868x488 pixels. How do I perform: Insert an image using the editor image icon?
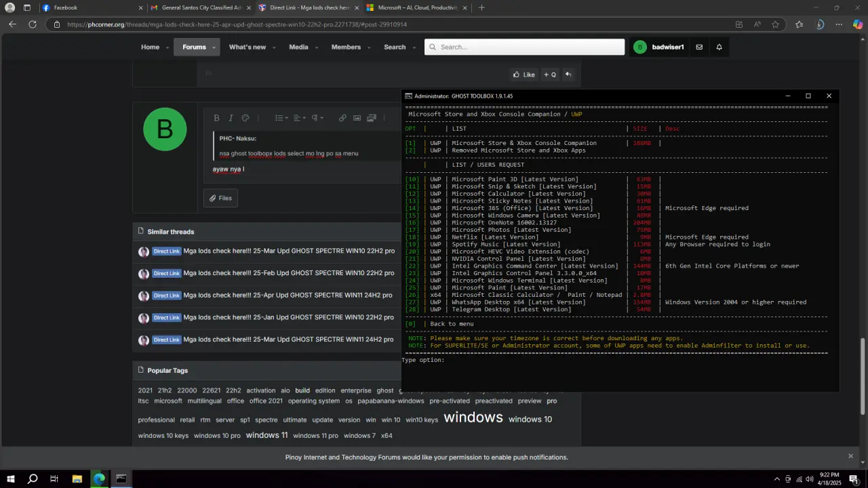(357, 118)
